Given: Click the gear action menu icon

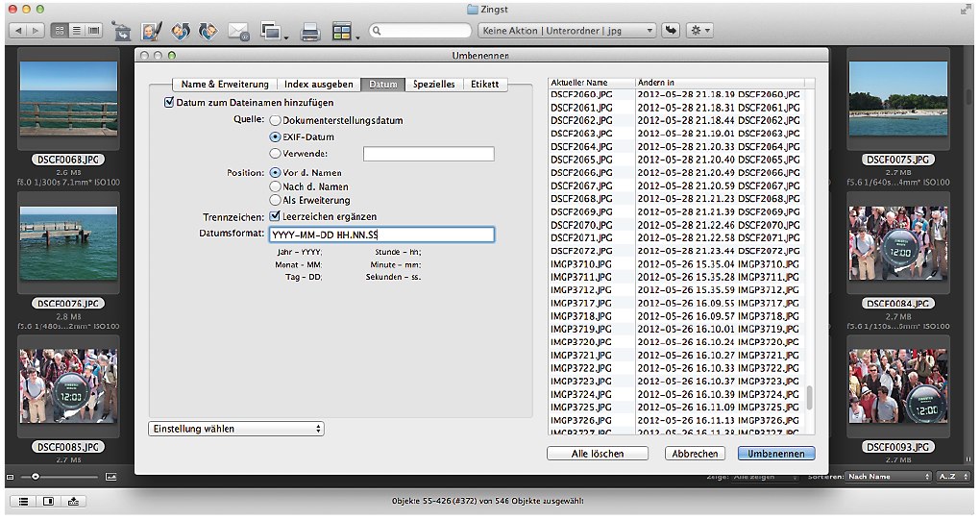Looking at the screenshot, I should pos(699,31).
